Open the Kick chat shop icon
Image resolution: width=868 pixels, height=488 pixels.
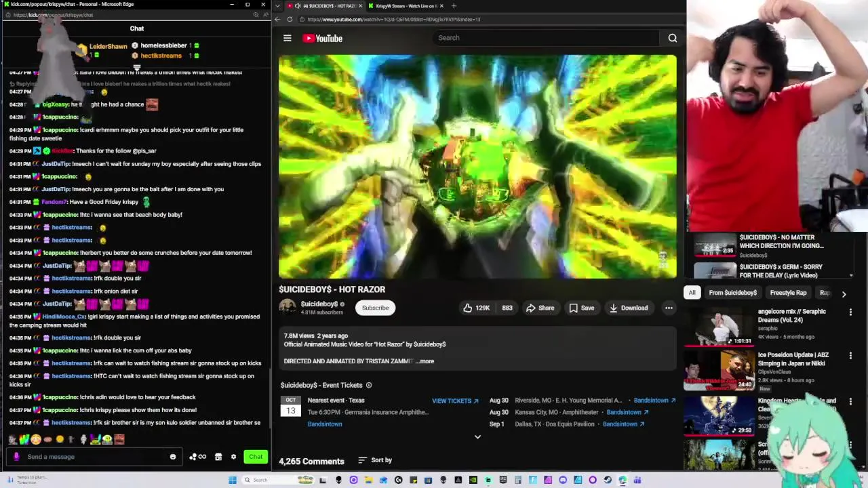(218, 457)
